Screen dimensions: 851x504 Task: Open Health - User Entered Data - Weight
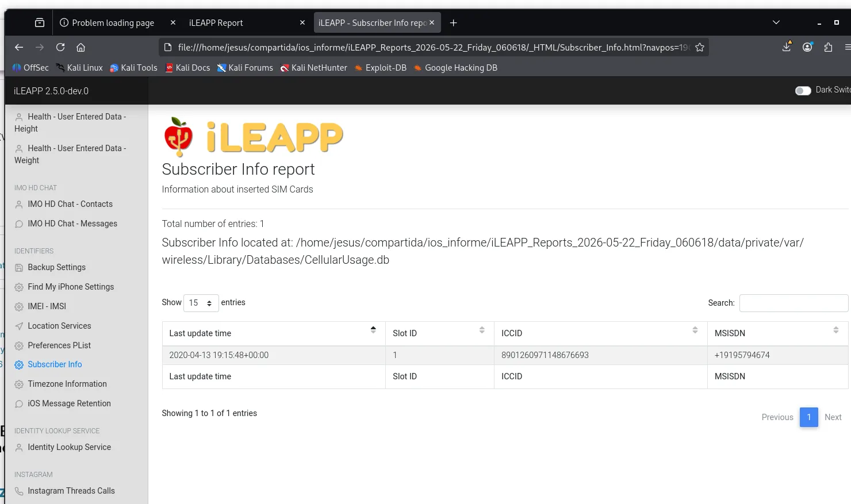click(x=70, y=154)
